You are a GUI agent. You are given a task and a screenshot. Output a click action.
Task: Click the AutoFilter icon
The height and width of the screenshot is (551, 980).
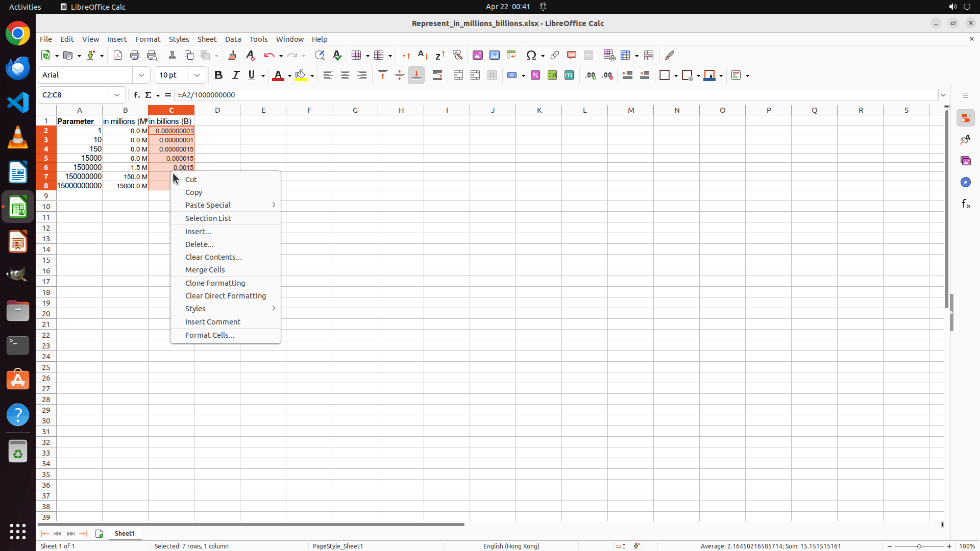click(x=457, y=55)
